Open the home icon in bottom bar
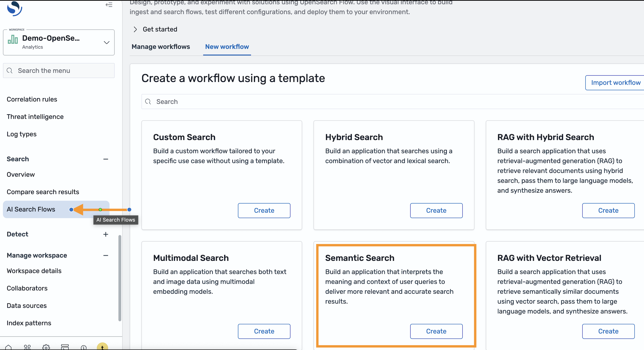 [x=8, y=347]
